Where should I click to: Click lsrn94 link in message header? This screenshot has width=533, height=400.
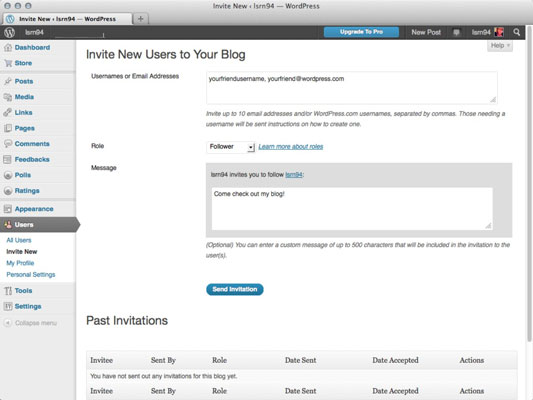point(294,175)
